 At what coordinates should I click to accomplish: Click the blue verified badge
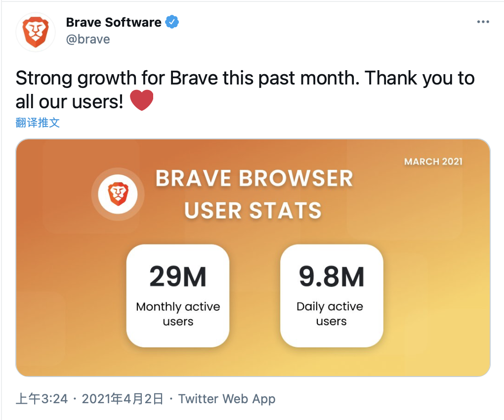pyautogui.click(x=172, y=22)
